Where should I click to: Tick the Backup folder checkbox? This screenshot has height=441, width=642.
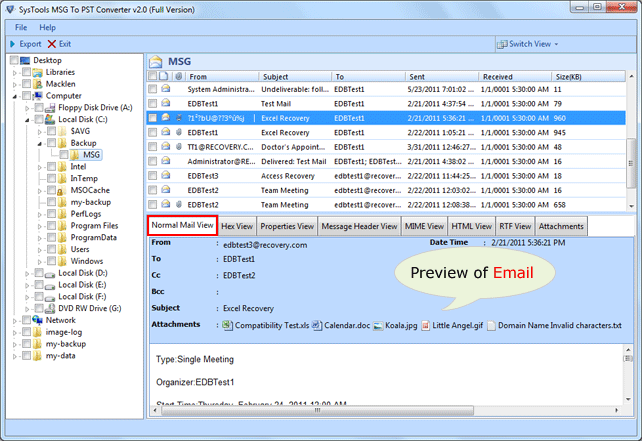52,143
